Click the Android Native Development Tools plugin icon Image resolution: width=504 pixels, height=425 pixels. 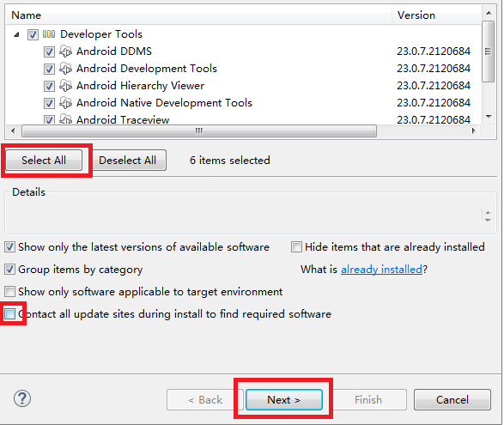pos(65,103)
